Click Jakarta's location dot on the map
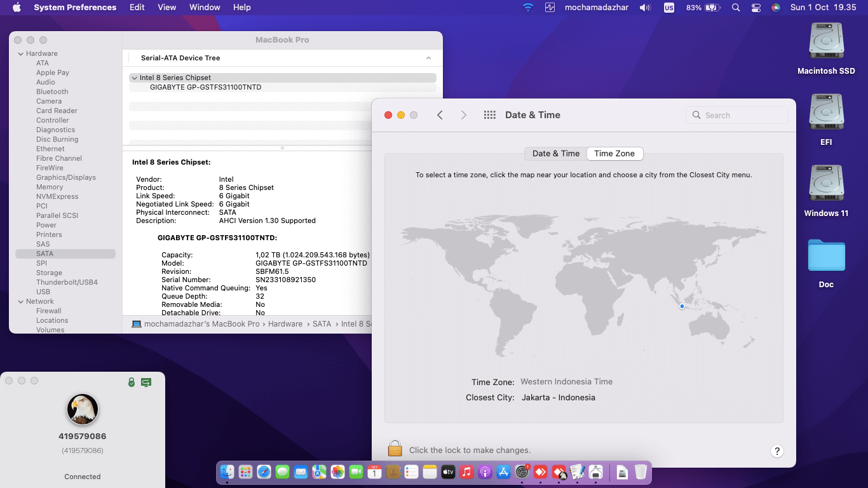Image resolution: width=868 pixels, height=488 pixels. [x=682, y=306]
